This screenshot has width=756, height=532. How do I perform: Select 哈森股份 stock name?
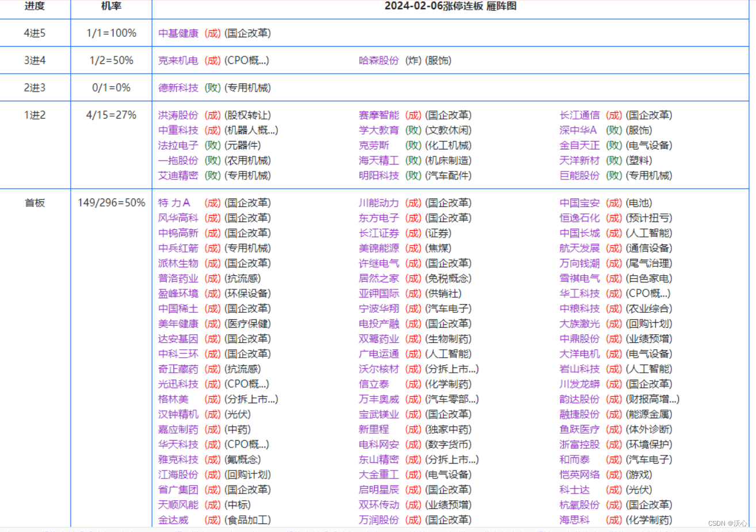click(379, 60)
